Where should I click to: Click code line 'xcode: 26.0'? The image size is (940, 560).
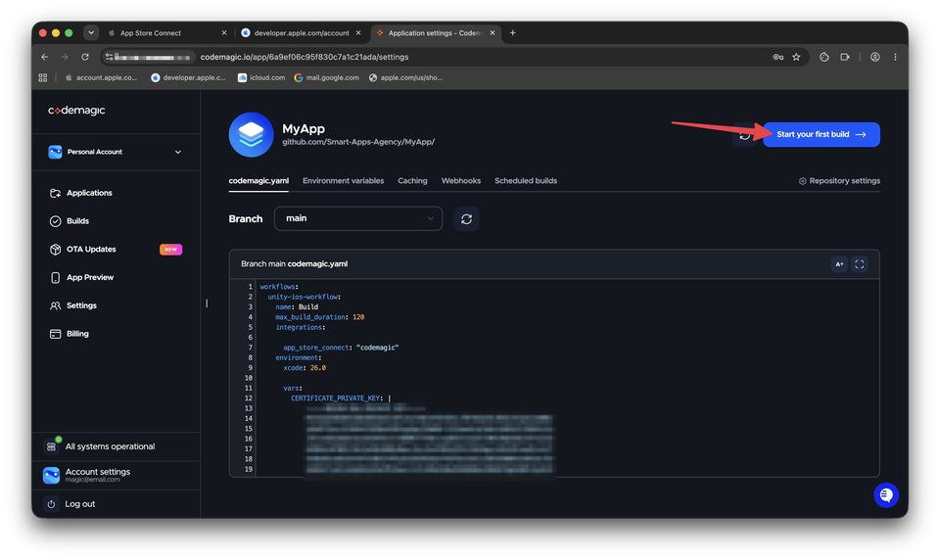(x=305, y=368)
